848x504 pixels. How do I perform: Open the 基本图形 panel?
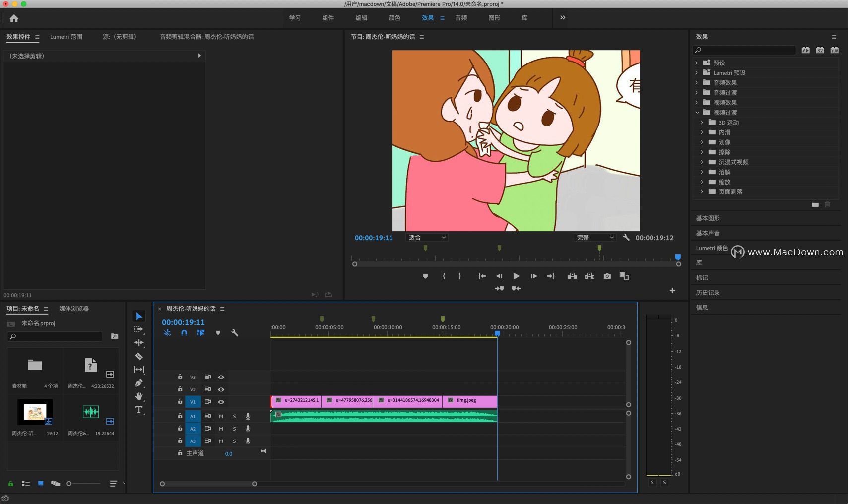[x=708, y=218]
